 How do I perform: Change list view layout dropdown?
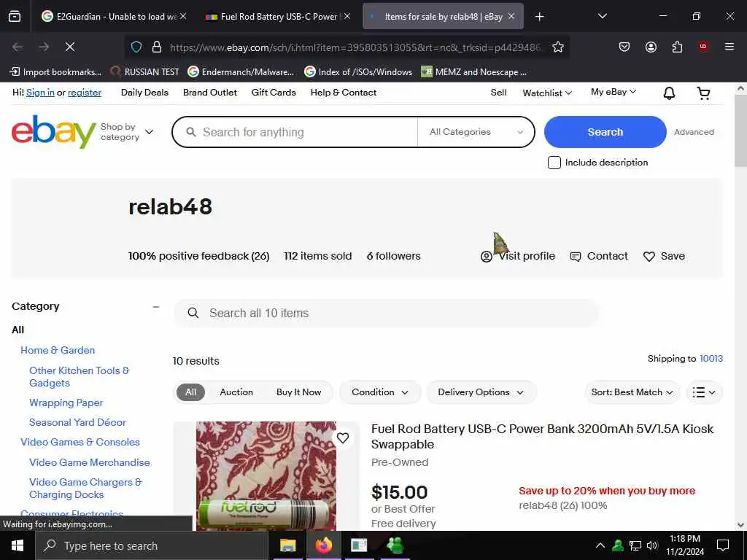tap(704, 392)
